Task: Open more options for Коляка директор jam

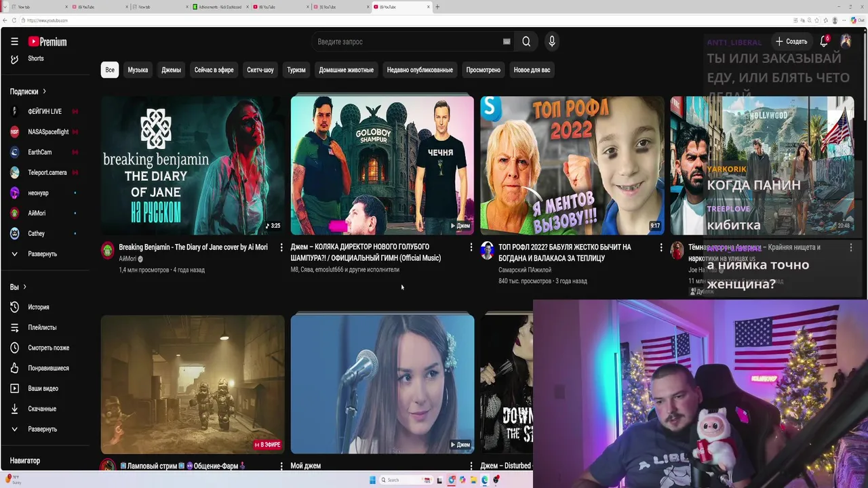Action: click(471, 247)
